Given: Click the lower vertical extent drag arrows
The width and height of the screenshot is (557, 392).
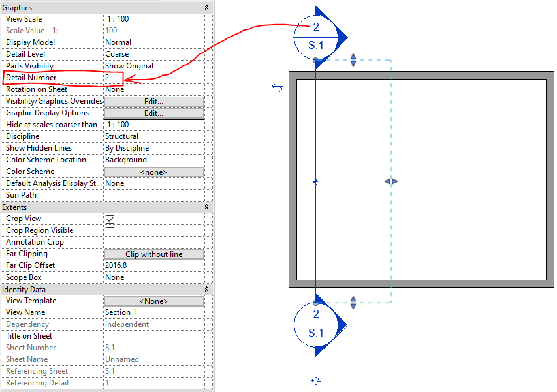Looking at the screenshot, I should (x=353, y=303).
